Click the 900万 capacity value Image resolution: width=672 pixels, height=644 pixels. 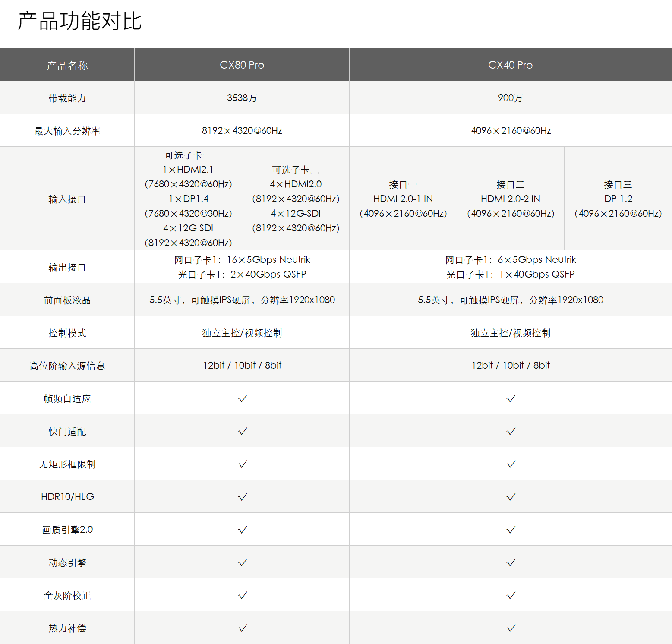tap(510, 98)
